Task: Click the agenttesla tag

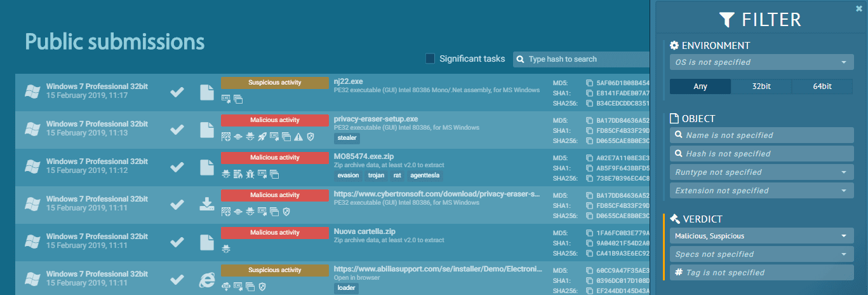Action: tap(425, 175)
